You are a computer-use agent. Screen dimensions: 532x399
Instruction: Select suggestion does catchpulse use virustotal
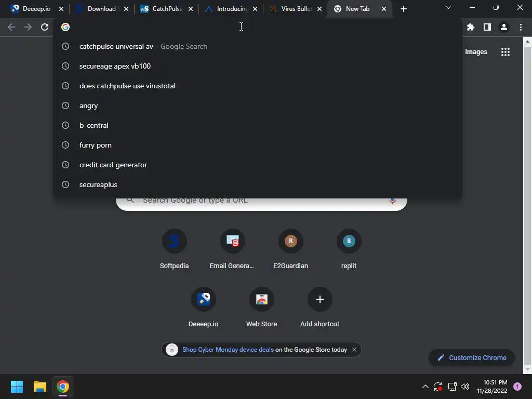tap(258, 86)
